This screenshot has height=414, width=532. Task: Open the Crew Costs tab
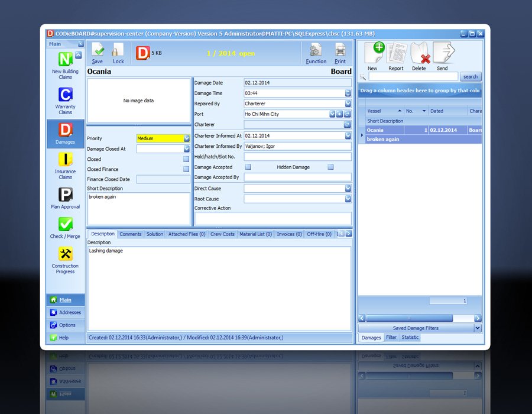[x=222, y=234]
